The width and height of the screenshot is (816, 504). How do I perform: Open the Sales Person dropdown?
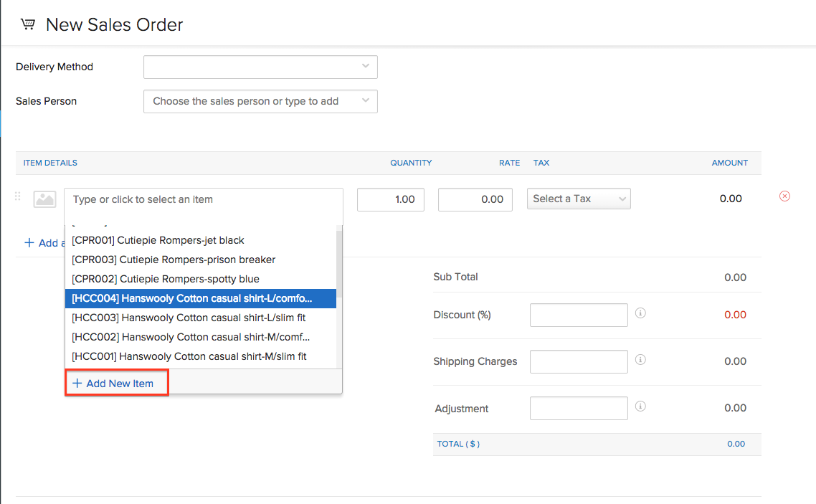tap(260, 101)
